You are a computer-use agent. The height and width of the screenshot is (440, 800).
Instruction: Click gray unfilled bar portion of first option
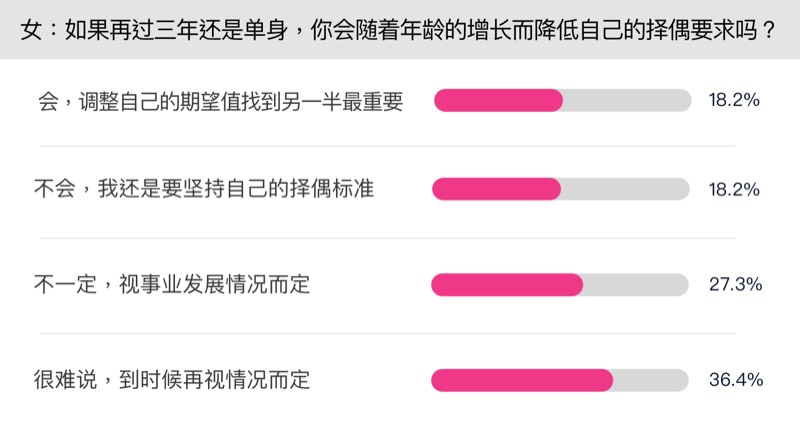(627, 101)
